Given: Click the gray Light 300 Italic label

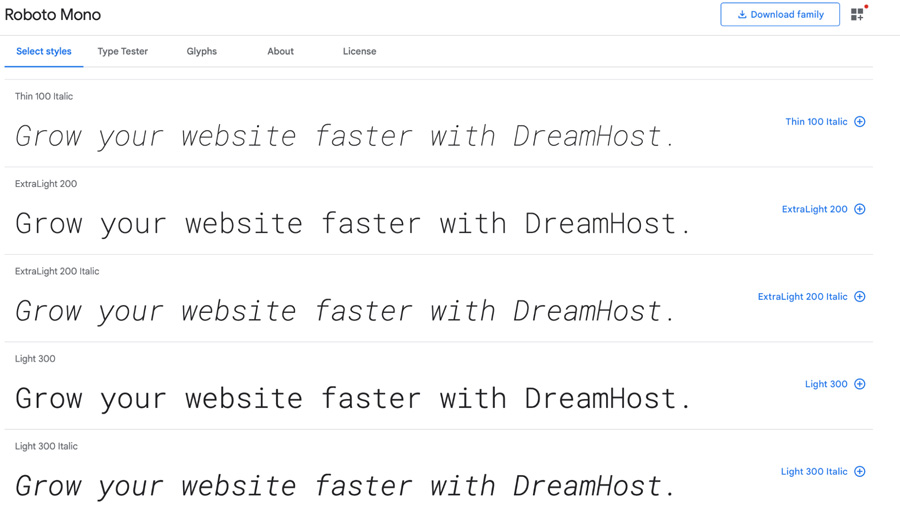Looking at the screenshot, I should 46,446.
